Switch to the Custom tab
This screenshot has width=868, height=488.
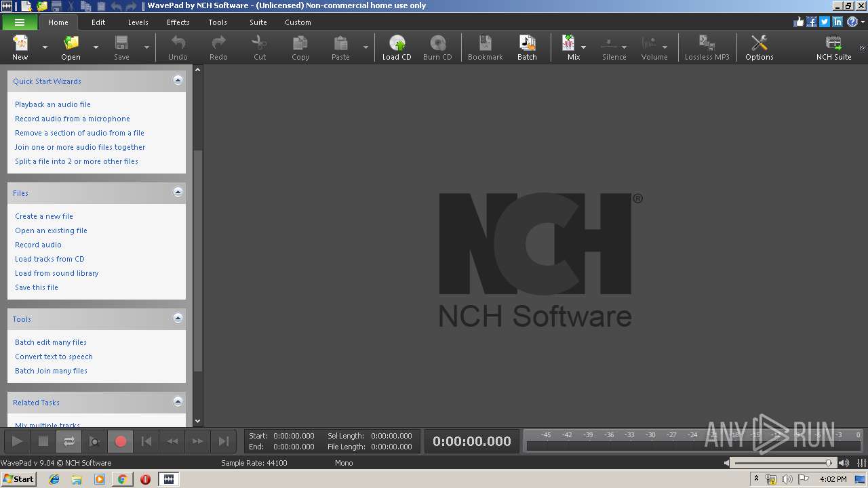[298, 22]
